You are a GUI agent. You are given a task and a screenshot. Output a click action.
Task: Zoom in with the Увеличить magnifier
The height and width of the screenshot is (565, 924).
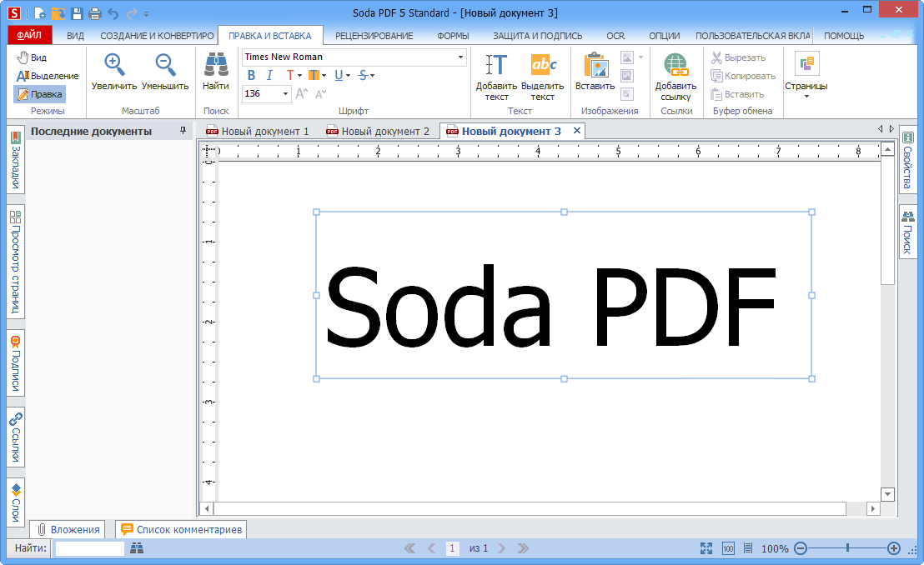coord(113,72)
